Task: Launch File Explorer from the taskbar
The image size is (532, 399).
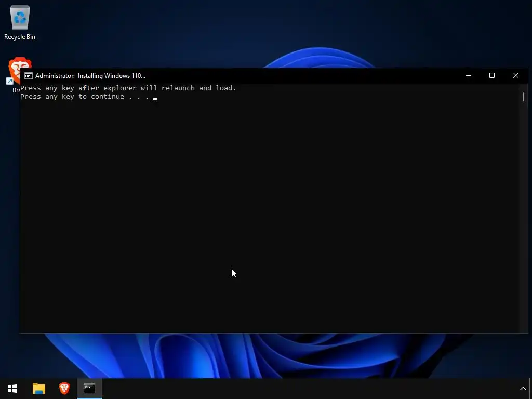Action: point(38,389)
